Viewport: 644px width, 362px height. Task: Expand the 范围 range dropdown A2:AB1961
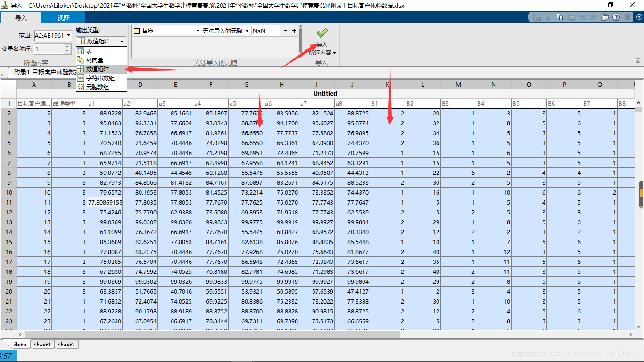pos(69,36)
